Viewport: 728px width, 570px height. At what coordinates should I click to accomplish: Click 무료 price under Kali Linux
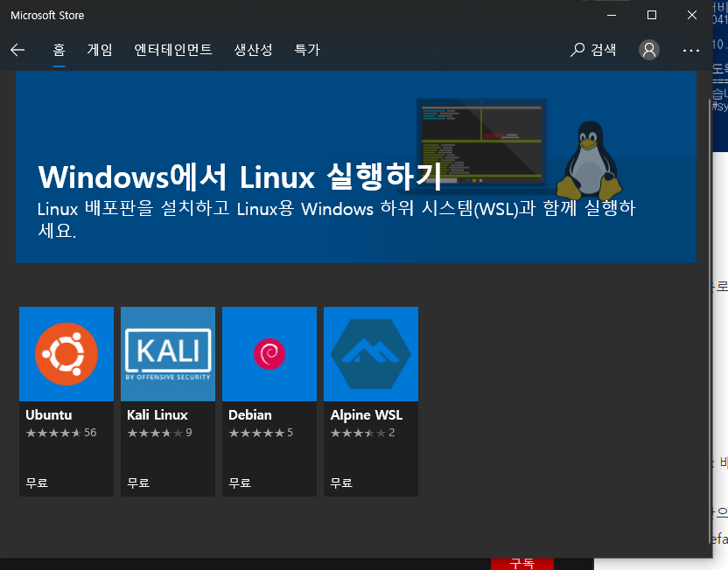pyautogui.click(x=138, y=483)
